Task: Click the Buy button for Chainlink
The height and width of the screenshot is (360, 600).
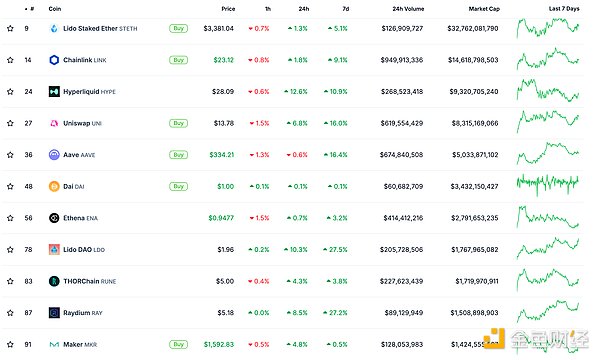Action: [178, 60]
